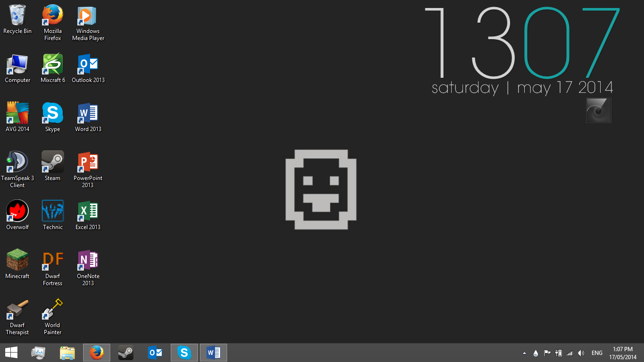Select the Steam desktop shortcut
644x362 pixels.
tap(53, 166)
